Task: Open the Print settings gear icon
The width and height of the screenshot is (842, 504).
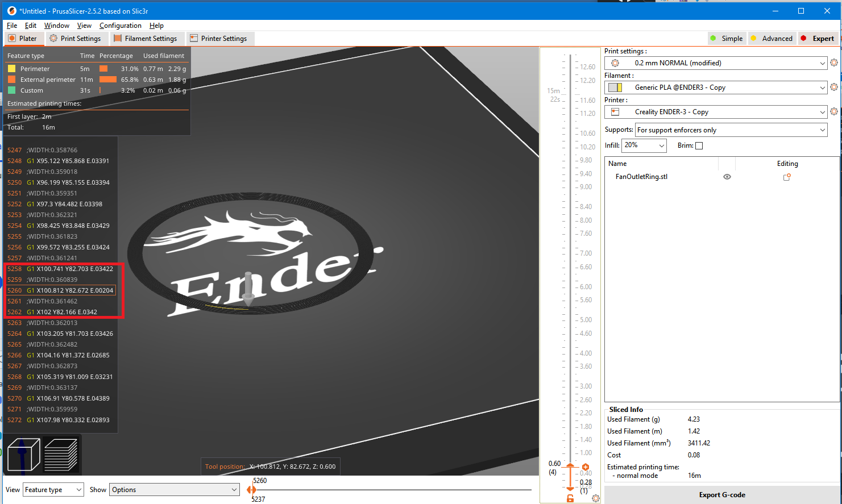Action: (834, 63)
